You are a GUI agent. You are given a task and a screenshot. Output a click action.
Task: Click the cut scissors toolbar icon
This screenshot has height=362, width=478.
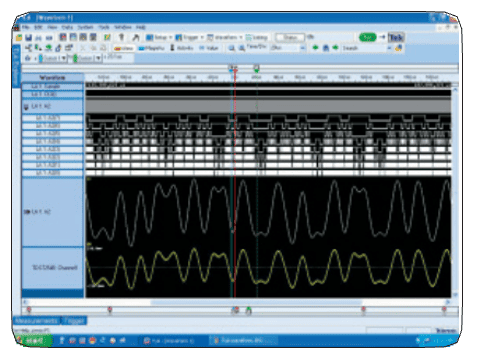tap(83, 48)
